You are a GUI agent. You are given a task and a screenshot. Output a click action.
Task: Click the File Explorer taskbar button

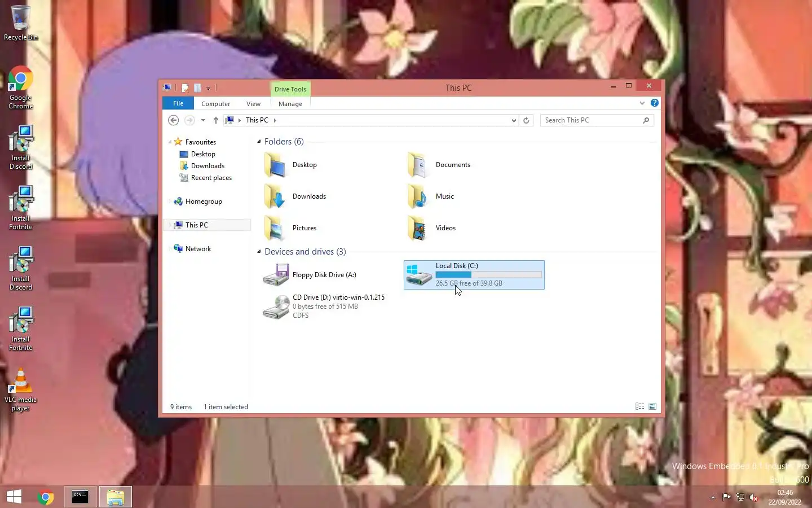pyautogui.click(x=116, y=497)
